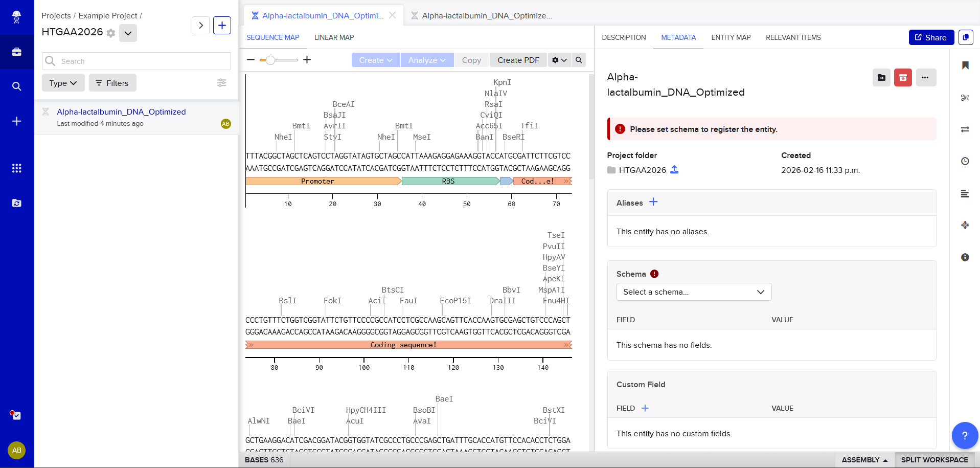Click the blue create new item button
This screenshot has width=980, height=468.
pyautogui.click(x=222, y=25)
